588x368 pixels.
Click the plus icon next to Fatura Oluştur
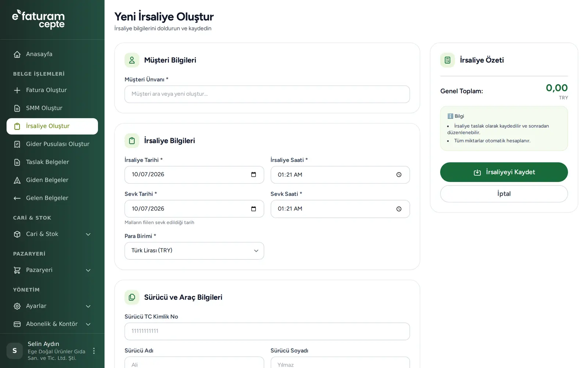pos(17,90)
